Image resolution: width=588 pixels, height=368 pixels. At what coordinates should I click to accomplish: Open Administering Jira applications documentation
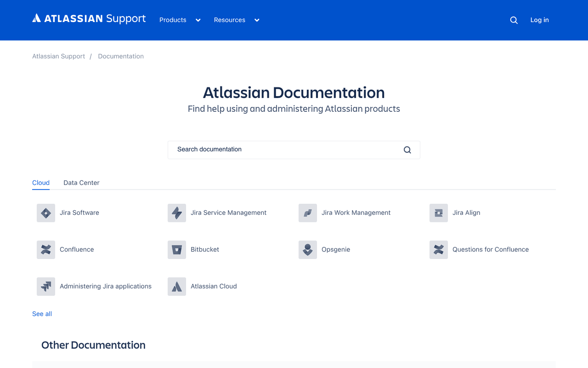click(106, 286)
